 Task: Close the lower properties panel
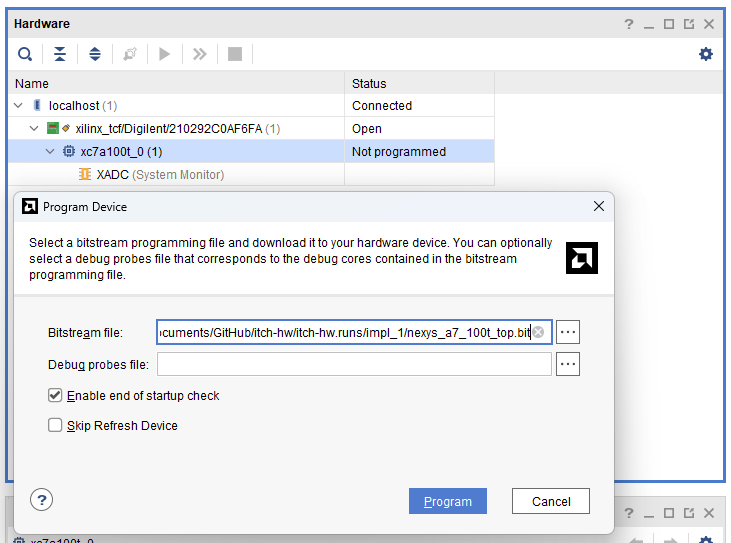709,513
